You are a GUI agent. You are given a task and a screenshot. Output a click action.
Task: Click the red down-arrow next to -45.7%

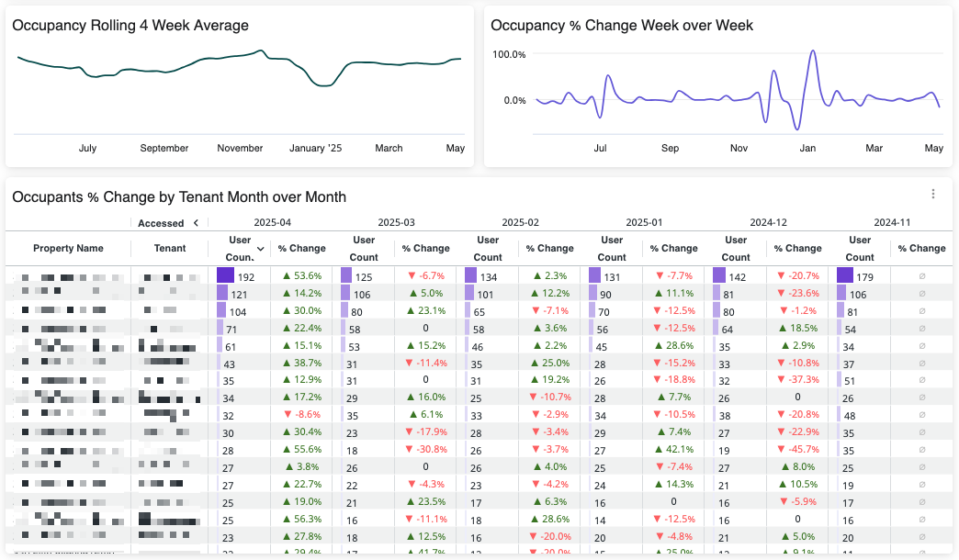click(781, 450)
